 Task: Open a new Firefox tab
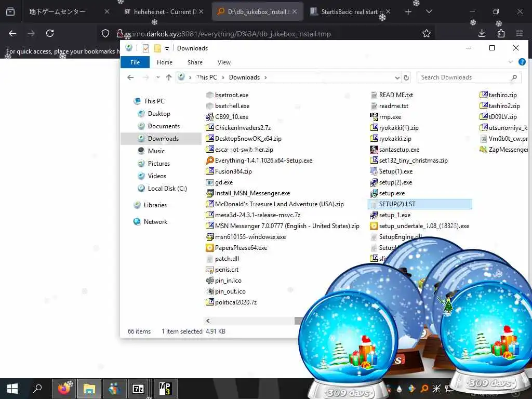[x=408, y=12]
